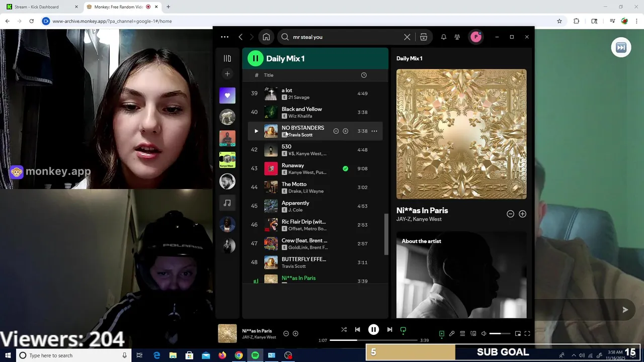Screen dimensions: 644x362
Task: Open the Kanye West playlist thumbnail in sidebar
Action: 227,160
